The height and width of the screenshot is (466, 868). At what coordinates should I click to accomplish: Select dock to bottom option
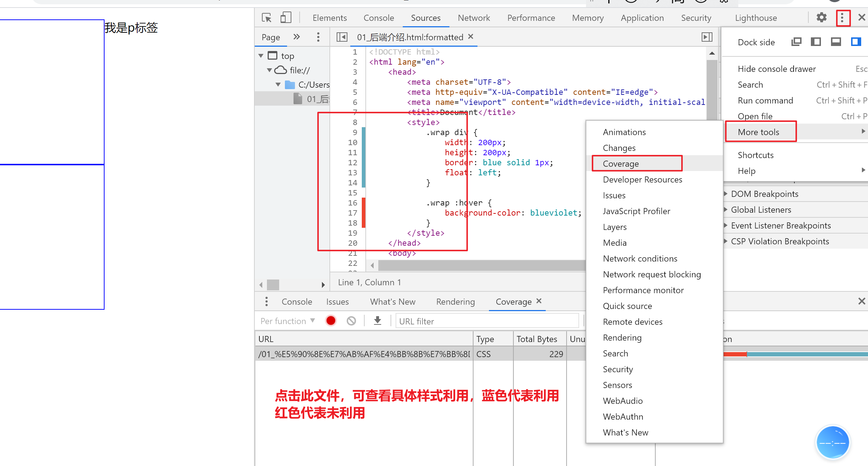click(836, 42)
